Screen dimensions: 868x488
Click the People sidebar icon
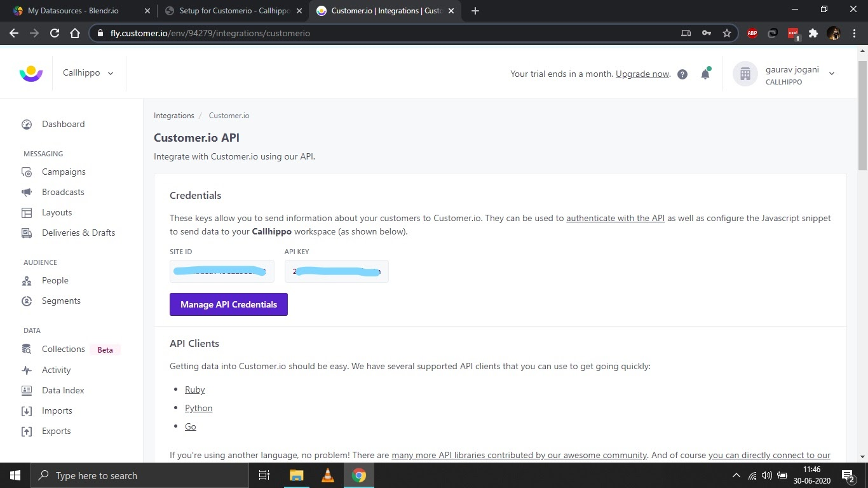coord(27,281)
